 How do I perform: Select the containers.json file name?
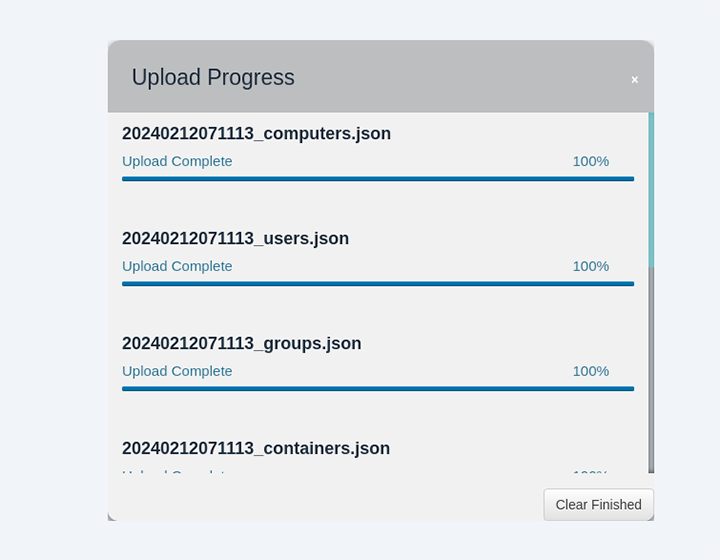[256, 448]
